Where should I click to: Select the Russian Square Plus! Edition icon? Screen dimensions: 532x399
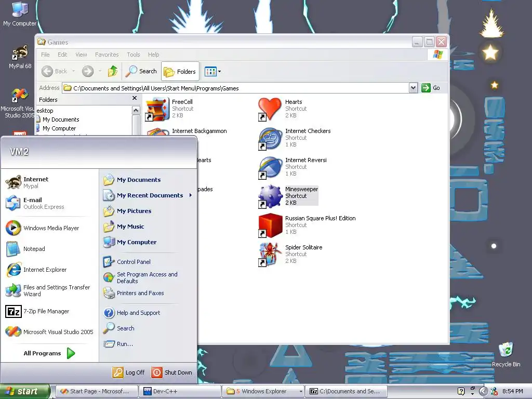pos(270,225)
